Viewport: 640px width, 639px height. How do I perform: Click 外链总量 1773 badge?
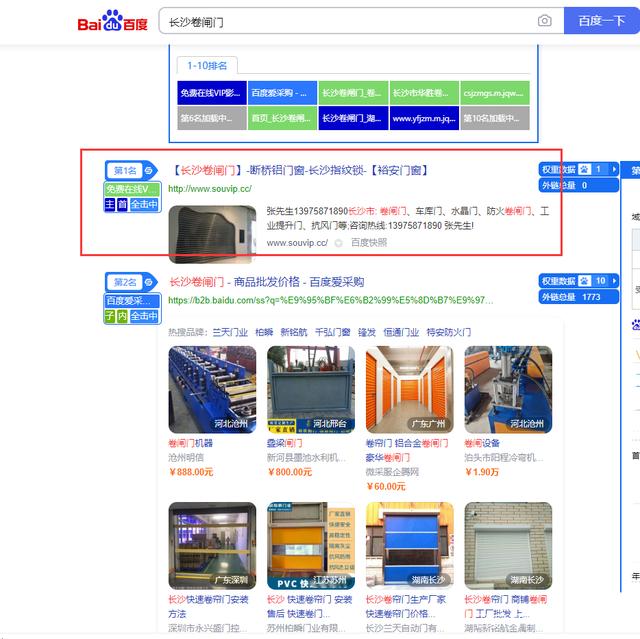click(x=578, y=297)
